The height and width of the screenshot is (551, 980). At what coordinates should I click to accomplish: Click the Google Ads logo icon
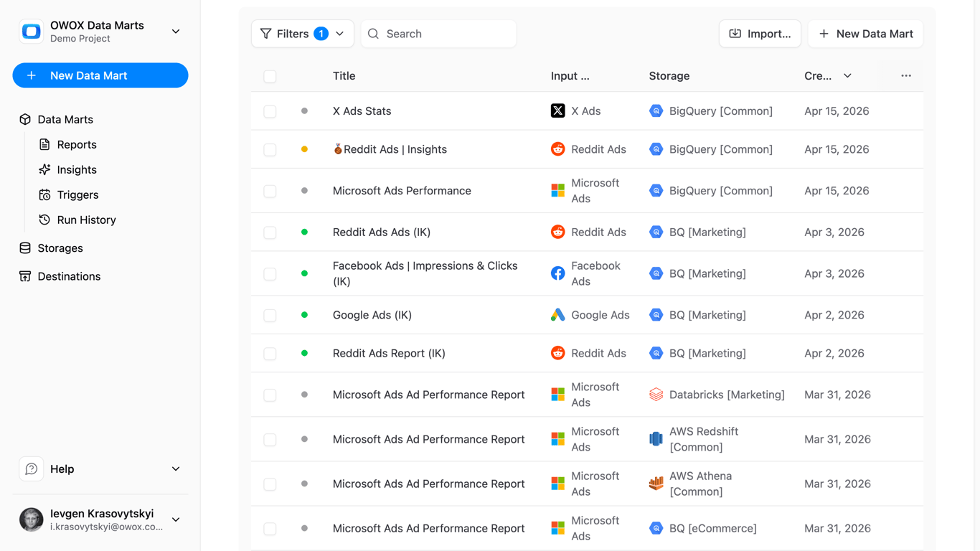pyautogui.click(x=557, y=315)
